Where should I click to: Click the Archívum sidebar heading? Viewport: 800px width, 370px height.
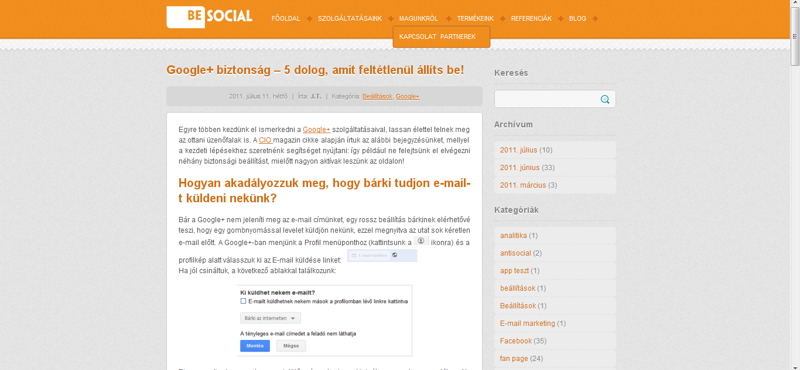coord(513,124)
